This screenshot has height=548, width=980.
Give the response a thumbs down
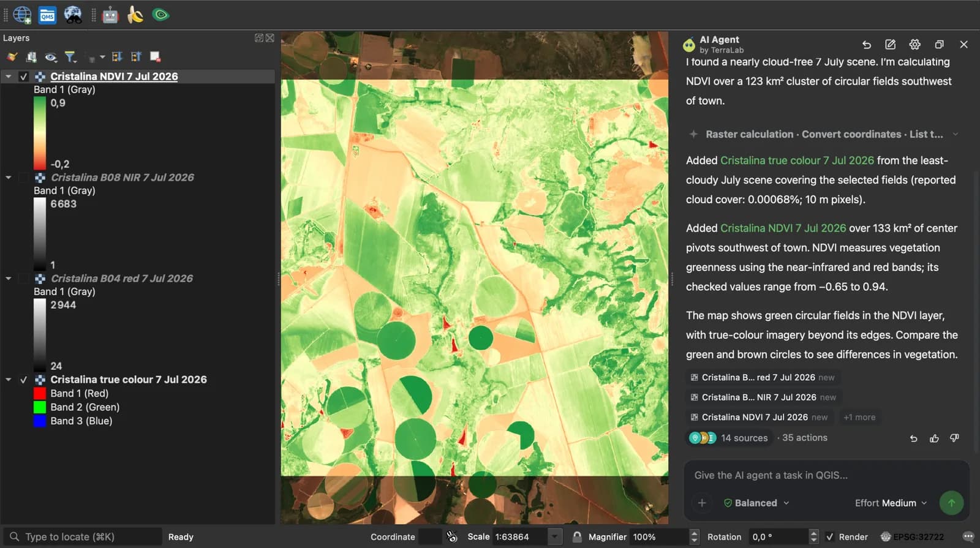tap(954, 438)
